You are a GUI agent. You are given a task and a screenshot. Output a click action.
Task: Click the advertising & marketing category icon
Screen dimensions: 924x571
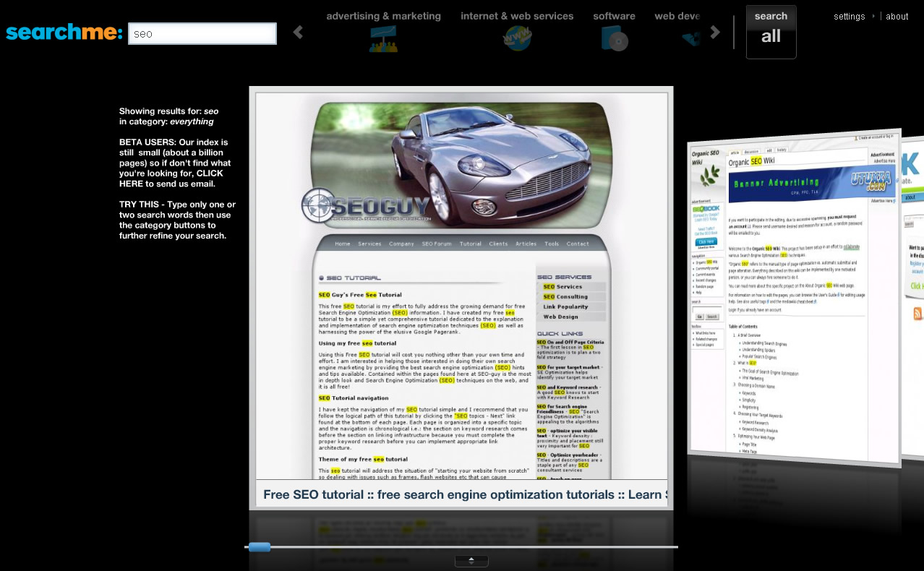[383, 38]
